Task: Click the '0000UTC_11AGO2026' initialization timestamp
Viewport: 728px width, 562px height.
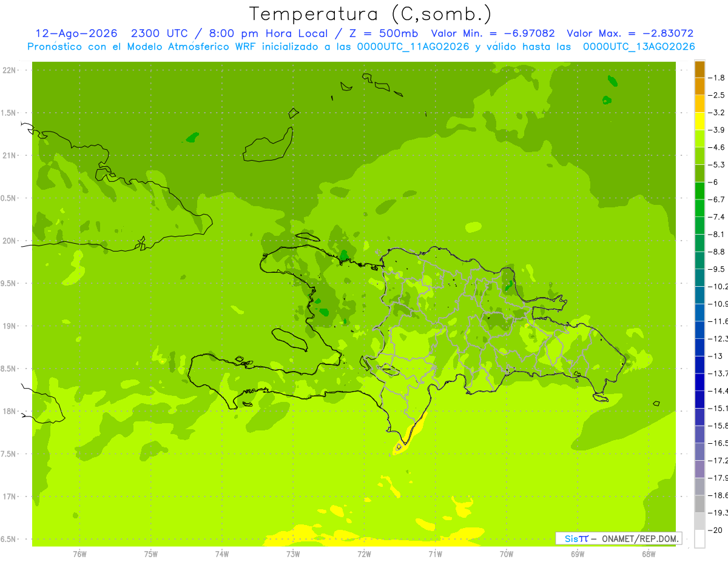Action: click(413, 47)
